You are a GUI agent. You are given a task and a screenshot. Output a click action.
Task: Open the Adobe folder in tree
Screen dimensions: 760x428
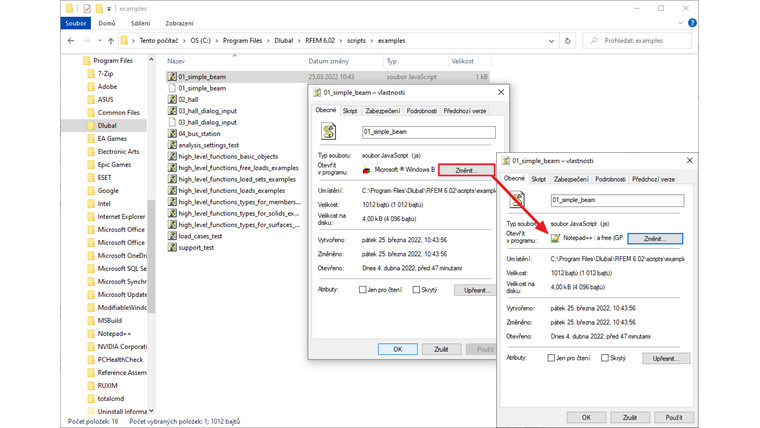pyautogui.click(x=107, y=86)
